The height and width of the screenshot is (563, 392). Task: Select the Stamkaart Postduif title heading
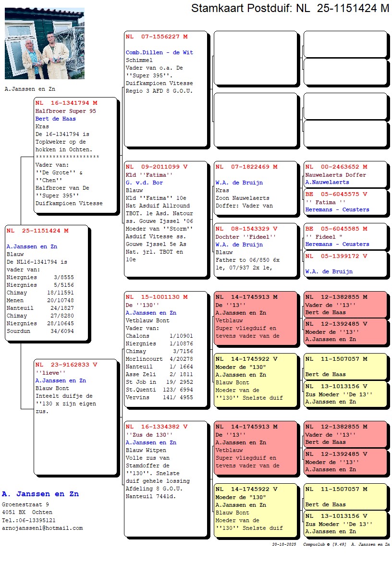pos(290,8)
